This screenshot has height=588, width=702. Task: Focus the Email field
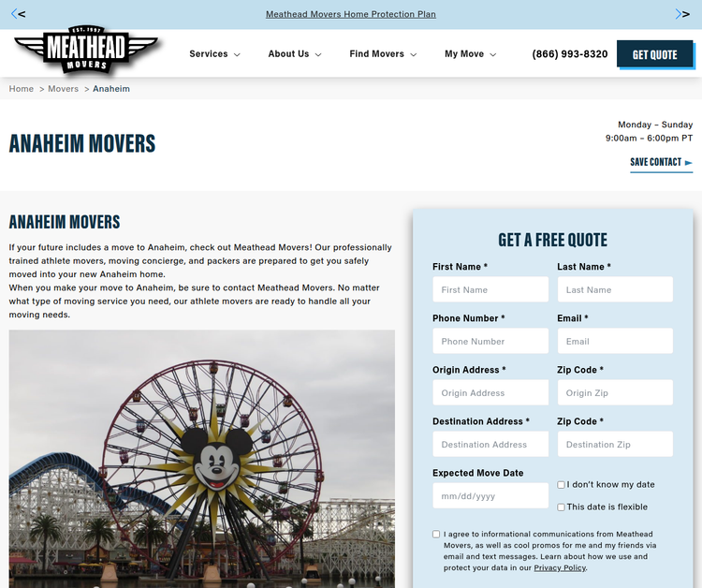point(615,341)
